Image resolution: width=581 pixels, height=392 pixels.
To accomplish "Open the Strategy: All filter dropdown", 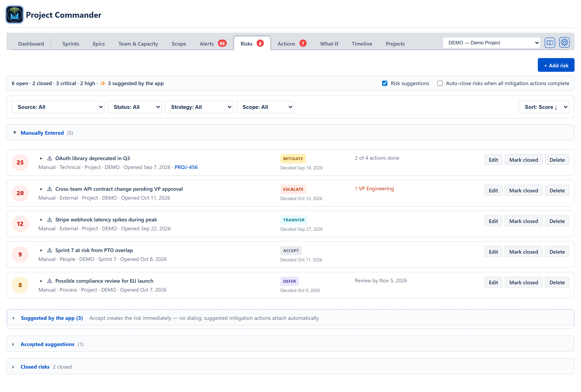I will pos(199,107).
